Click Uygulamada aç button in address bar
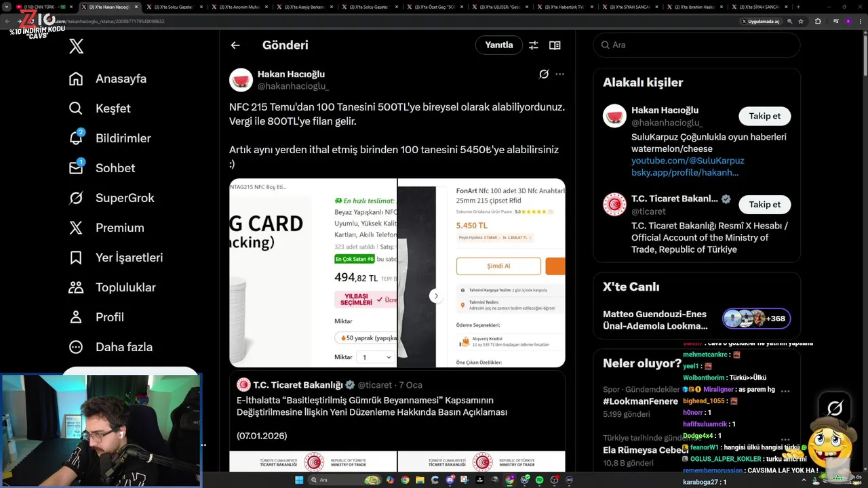868x488 pixels. tap(760, 21)
